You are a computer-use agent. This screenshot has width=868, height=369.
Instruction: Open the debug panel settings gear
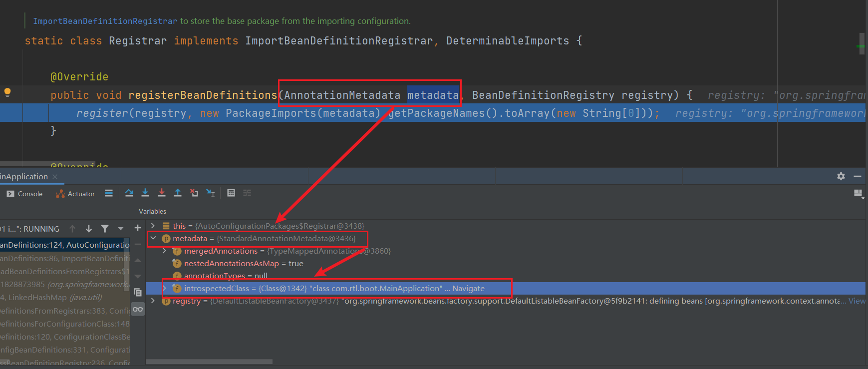pyautogui.click(x=841, y=176)
